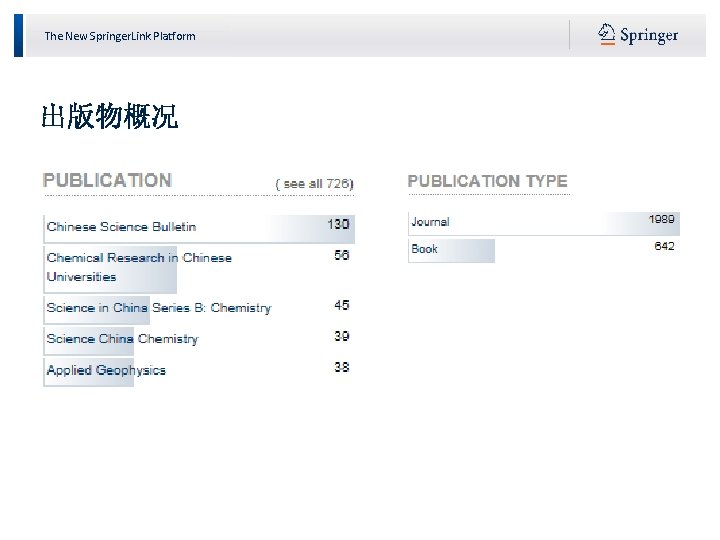
Task: Click the PUBLICATION TYPE heading
Action: [488, 181]
